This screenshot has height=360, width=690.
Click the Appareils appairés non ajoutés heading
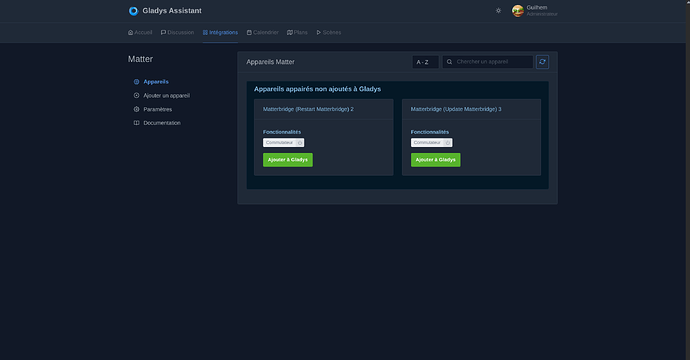tap(317, 89)
